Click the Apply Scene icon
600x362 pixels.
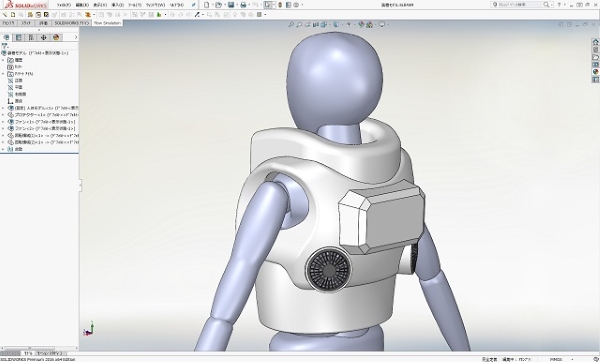369,24
